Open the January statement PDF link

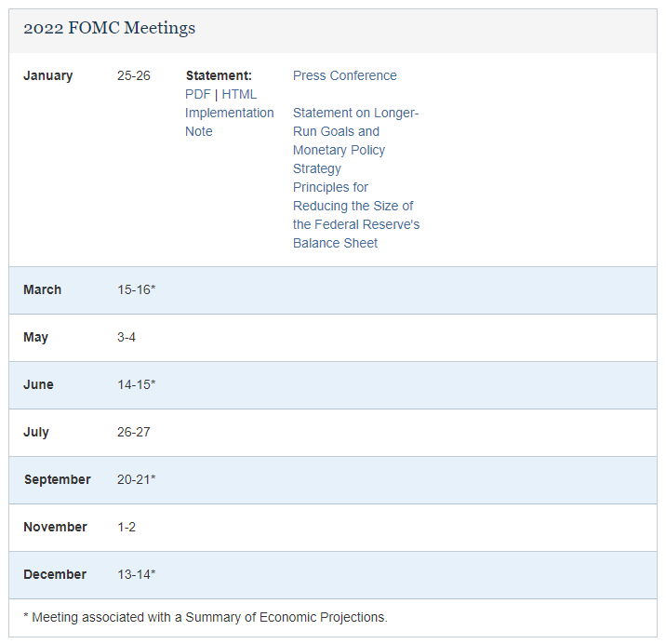[197, 94]
